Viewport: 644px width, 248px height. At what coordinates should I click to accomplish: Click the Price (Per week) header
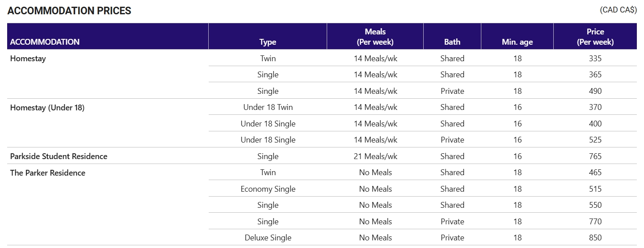click(595, 37)
